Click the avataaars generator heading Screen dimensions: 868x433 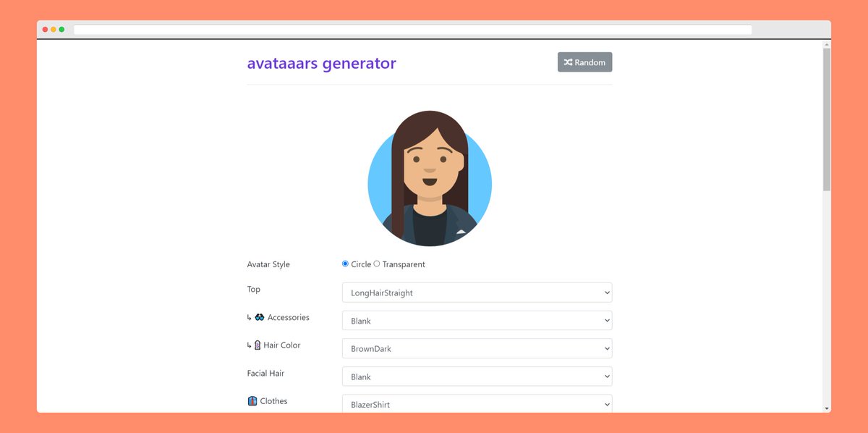click(322, 64)
